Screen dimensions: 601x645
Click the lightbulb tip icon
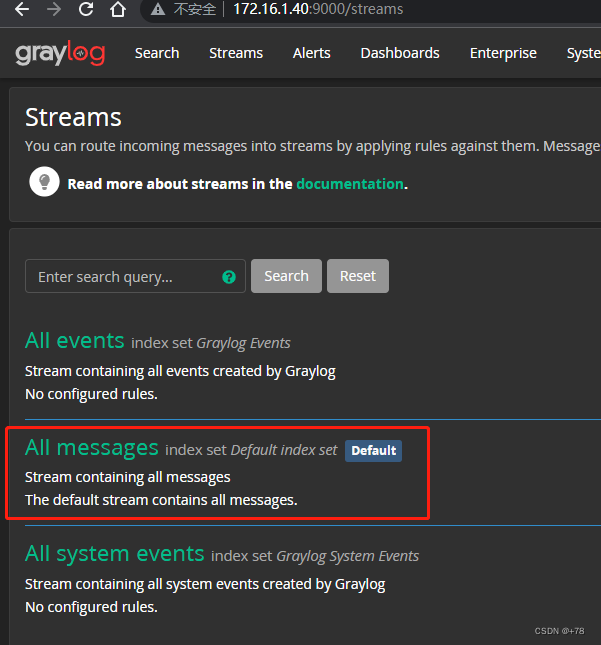pos(44,181)
